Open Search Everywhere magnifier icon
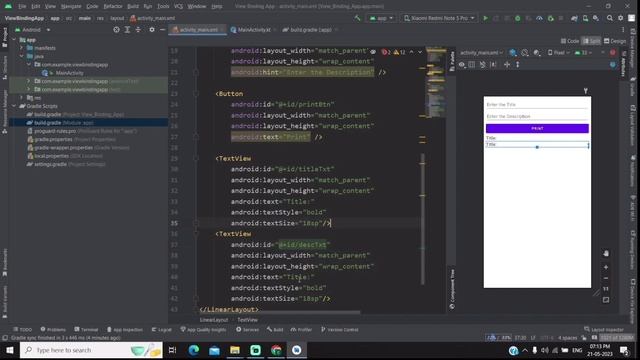 609,18
